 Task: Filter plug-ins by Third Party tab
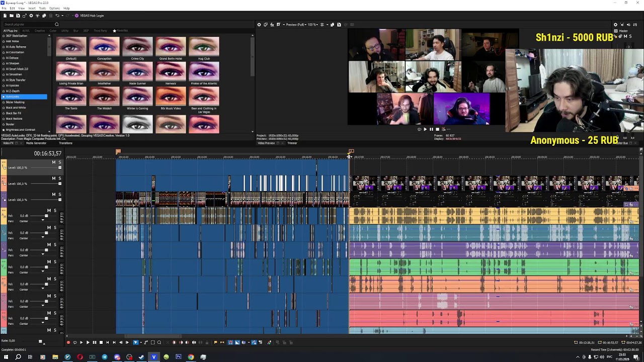tap(100, 31)
